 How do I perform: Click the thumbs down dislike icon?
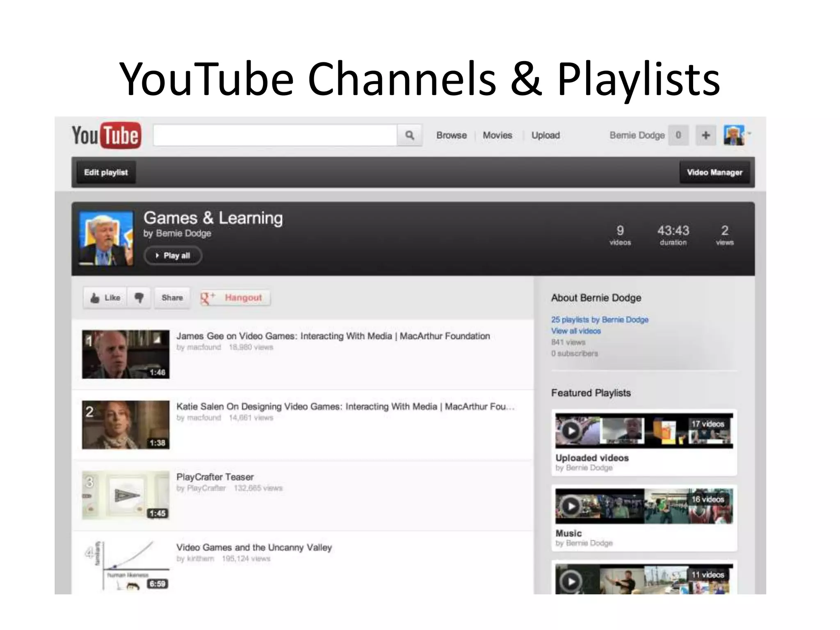[139, 298]
